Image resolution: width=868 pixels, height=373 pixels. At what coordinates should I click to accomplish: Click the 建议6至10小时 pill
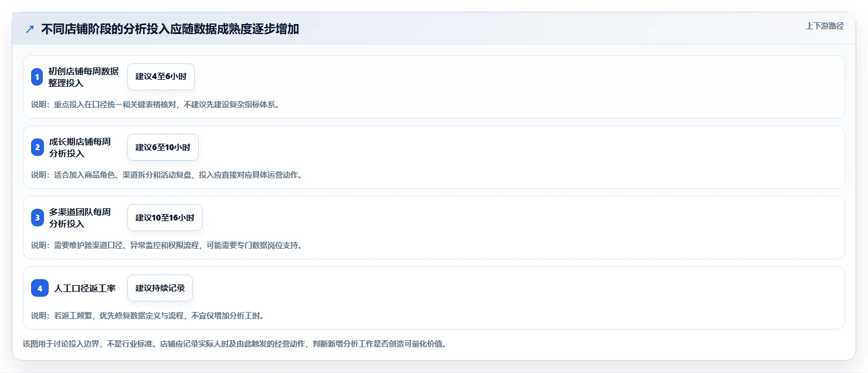(163, 147)
